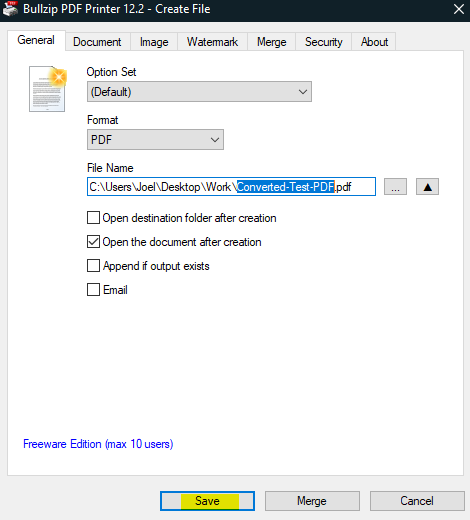Viewport: 470px width, 520px height.
Task: Click the browse ellipsis button beside File Name
Action: coord(395,187)
